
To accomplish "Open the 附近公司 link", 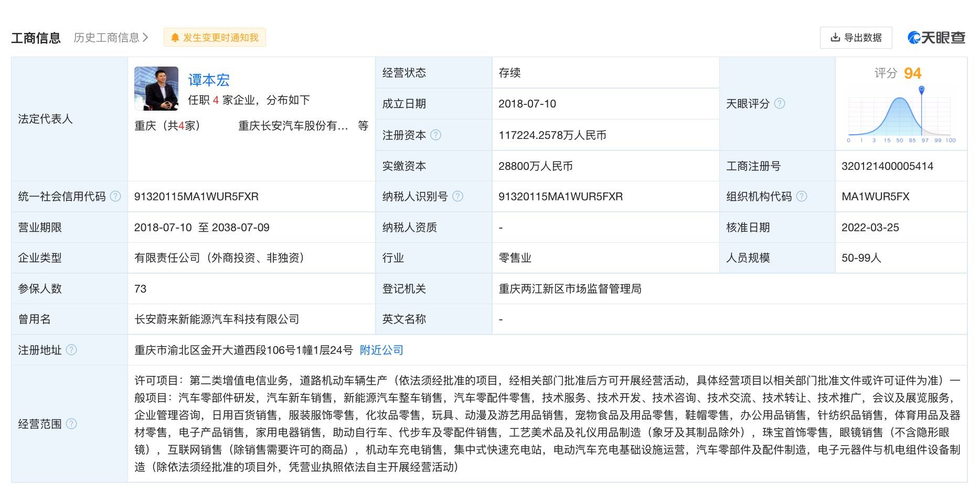I will (381, 350).
